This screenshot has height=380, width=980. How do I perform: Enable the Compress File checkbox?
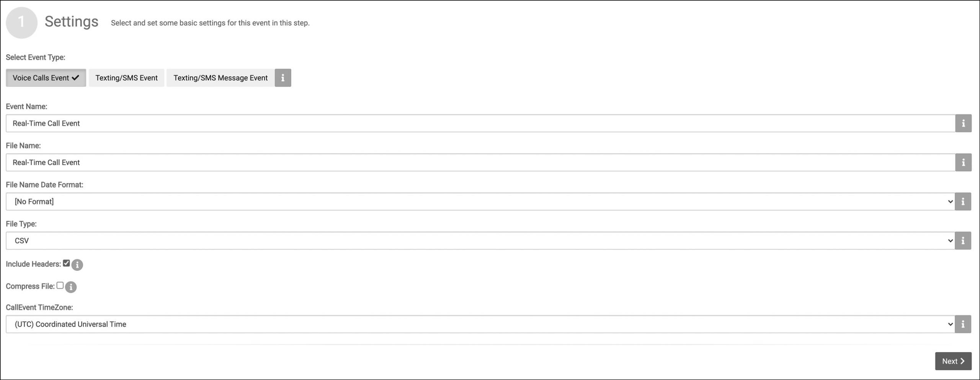pyautogui.click(x=60, y=285)
